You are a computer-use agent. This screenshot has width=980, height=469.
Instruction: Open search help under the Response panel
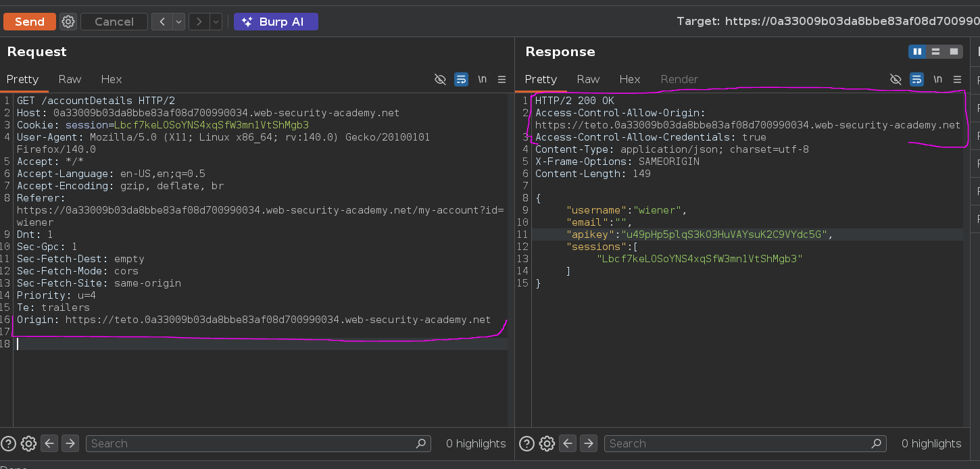point(526,443)
